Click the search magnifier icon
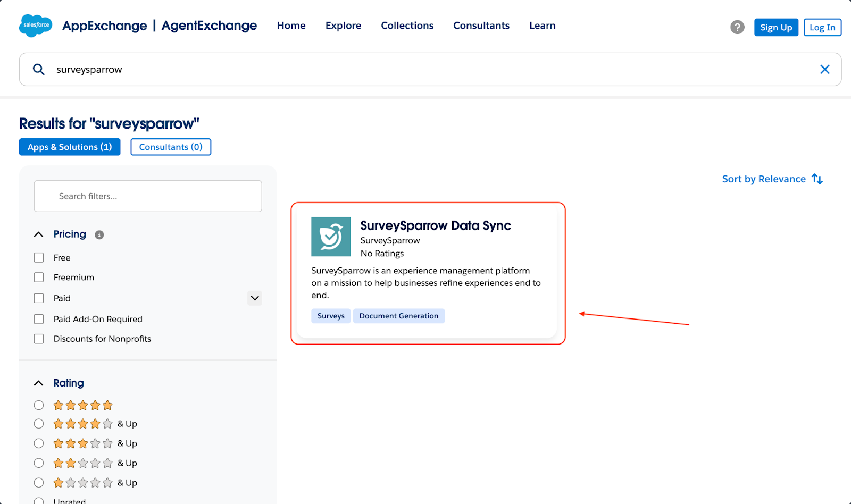 pos(39,69)
